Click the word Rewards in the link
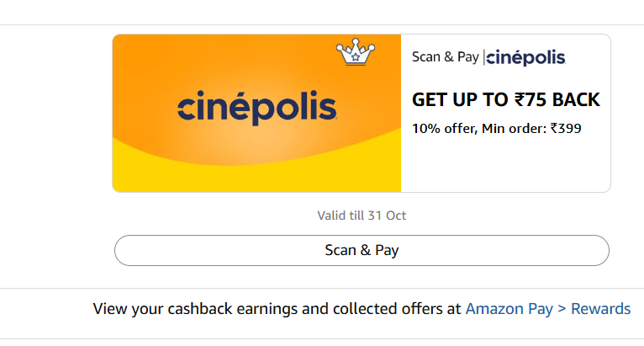The height and width of the screenshot is (346, 644). tap(600, 309)
